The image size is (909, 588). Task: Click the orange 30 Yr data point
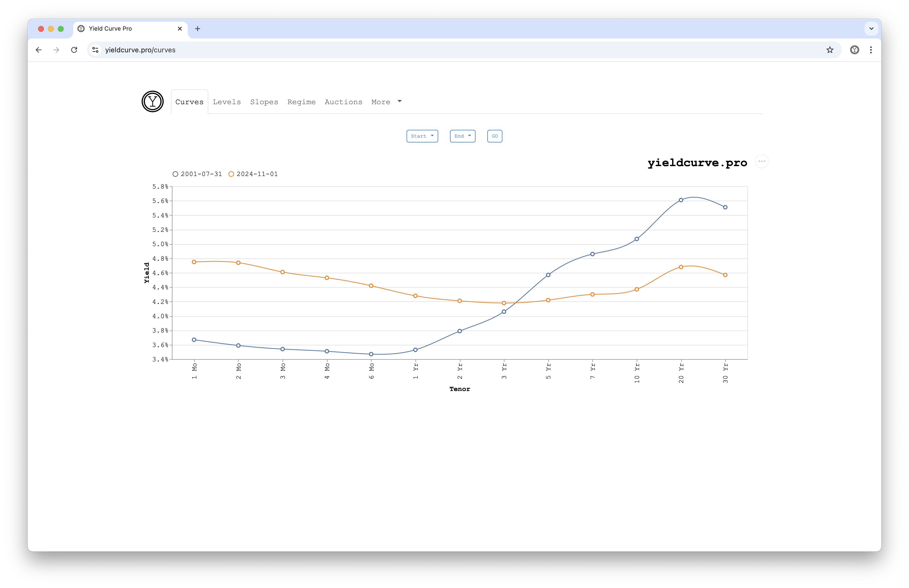pyautogui.click(x=725, y=275)
